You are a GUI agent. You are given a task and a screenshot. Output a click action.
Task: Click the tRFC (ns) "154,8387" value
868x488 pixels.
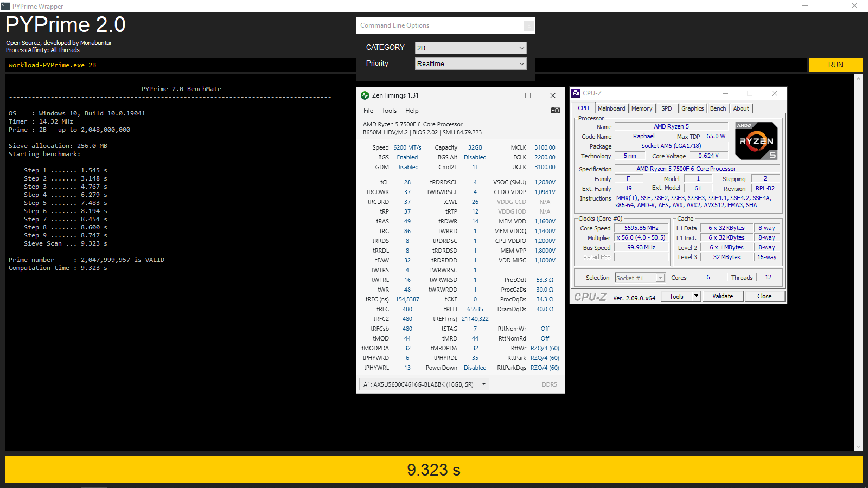(x=407, y=299)
